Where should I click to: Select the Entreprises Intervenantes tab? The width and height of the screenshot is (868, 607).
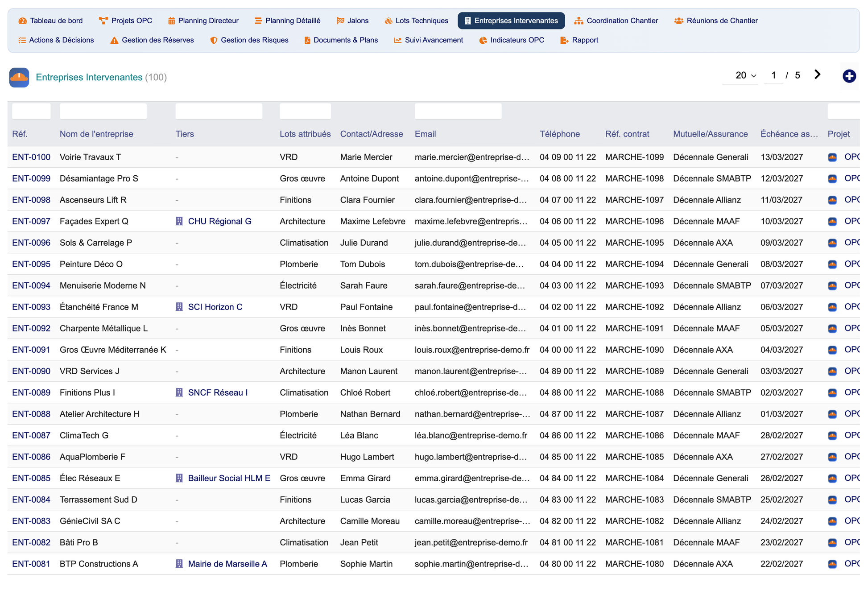click(x=511, y=21)
